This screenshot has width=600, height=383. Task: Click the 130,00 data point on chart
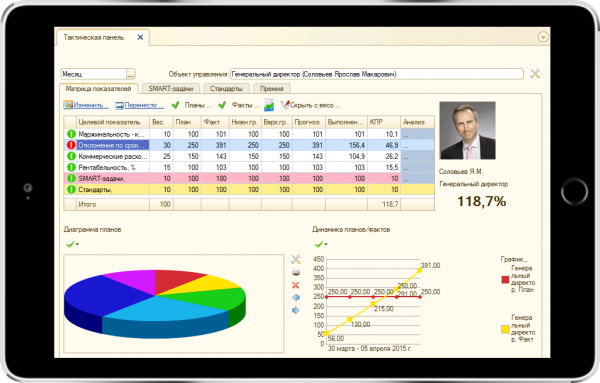[349, 319]
